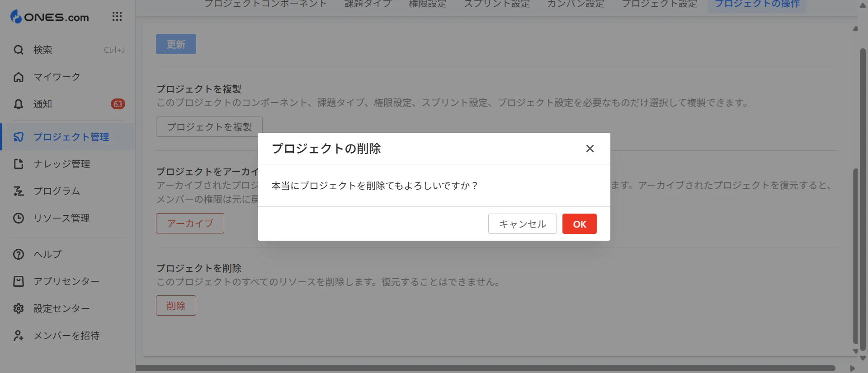Open the カンバン設定 tab

tap(576, 4)
